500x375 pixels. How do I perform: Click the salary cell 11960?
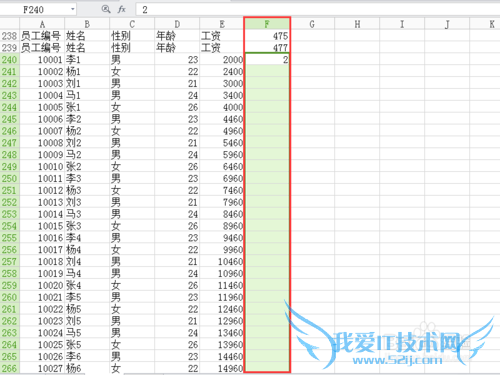(222, 297)
